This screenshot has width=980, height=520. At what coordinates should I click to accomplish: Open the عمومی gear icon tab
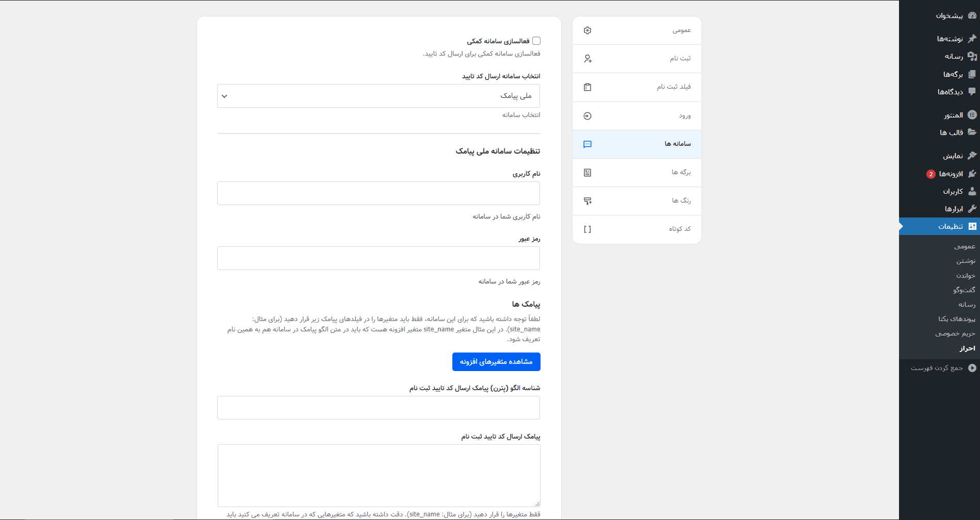pyautogui.click(x=587, y=30)
